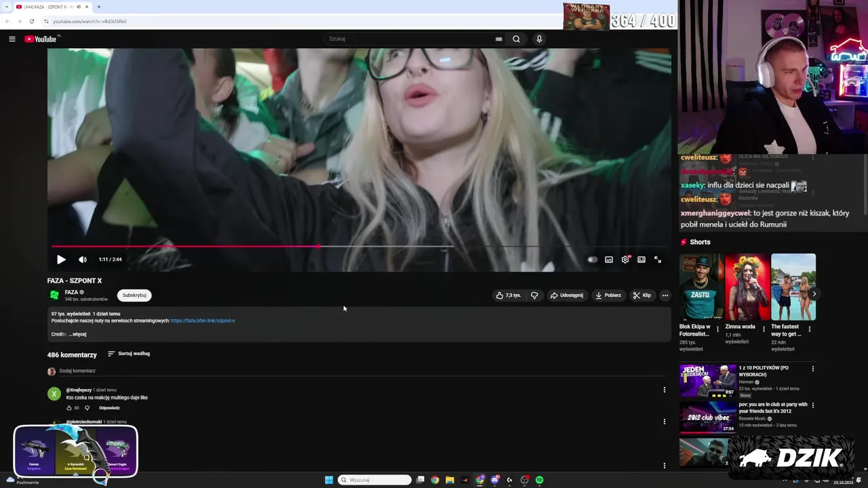Open the YouTube hamburger guide menu
Screen dimensions: 868x488
(12, 39)
